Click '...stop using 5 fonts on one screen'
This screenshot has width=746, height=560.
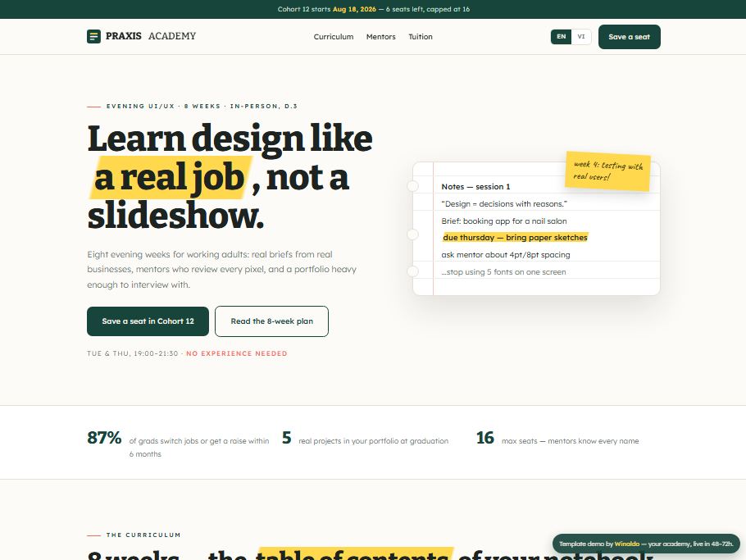[503, 271]
